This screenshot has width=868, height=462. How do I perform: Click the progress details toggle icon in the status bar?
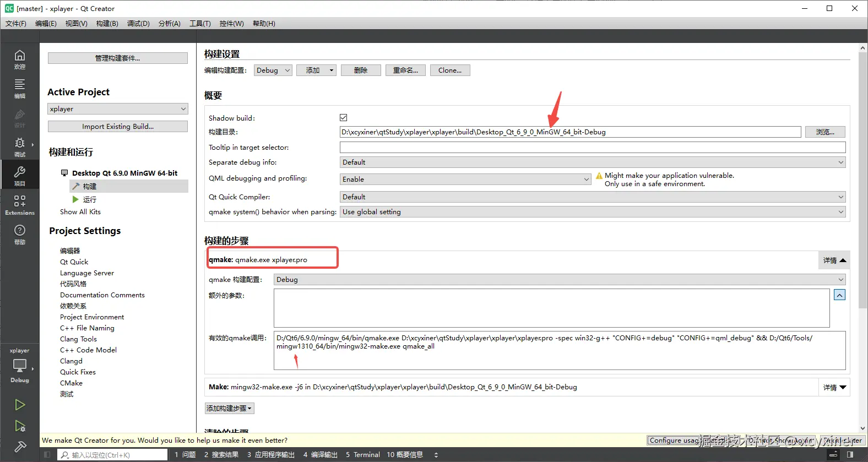coord(834,455)
